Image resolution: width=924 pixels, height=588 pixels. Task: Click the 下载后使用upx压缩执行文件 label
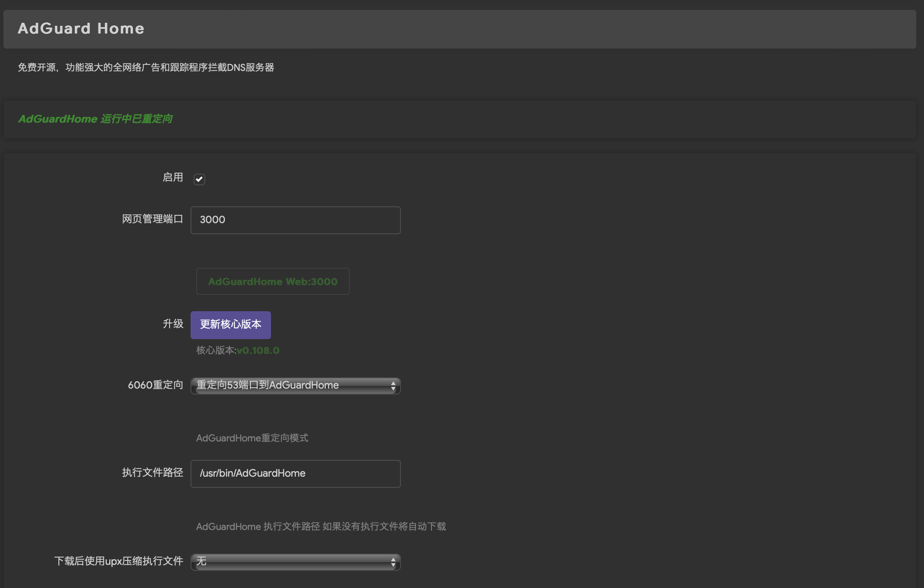(119, 561)
